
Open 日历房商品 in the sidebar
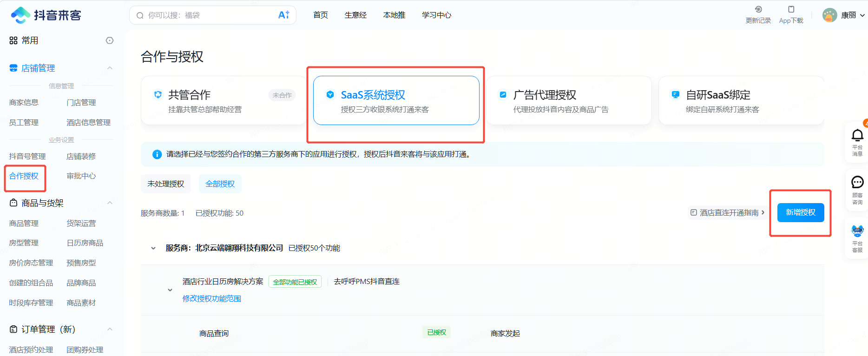85,243
